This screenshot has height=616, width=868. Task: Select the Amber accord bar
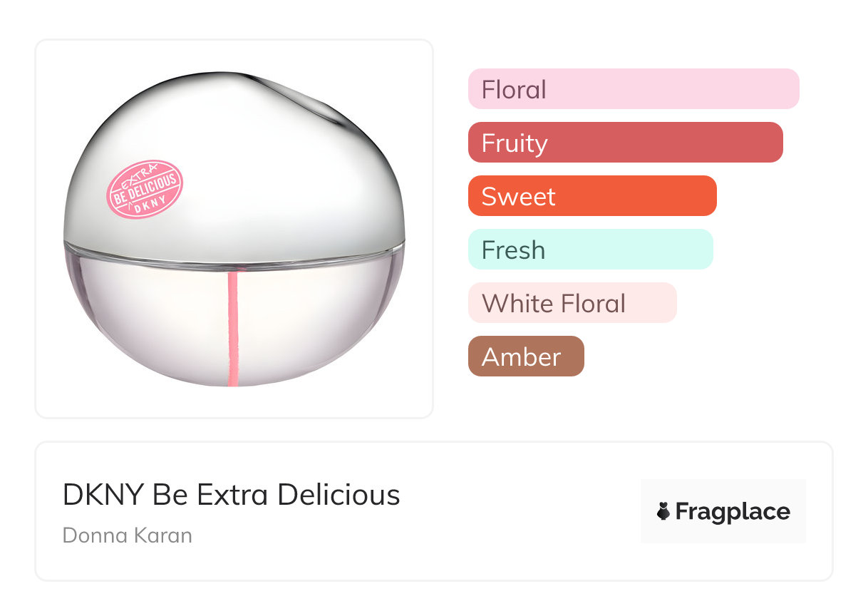[526, 356]
